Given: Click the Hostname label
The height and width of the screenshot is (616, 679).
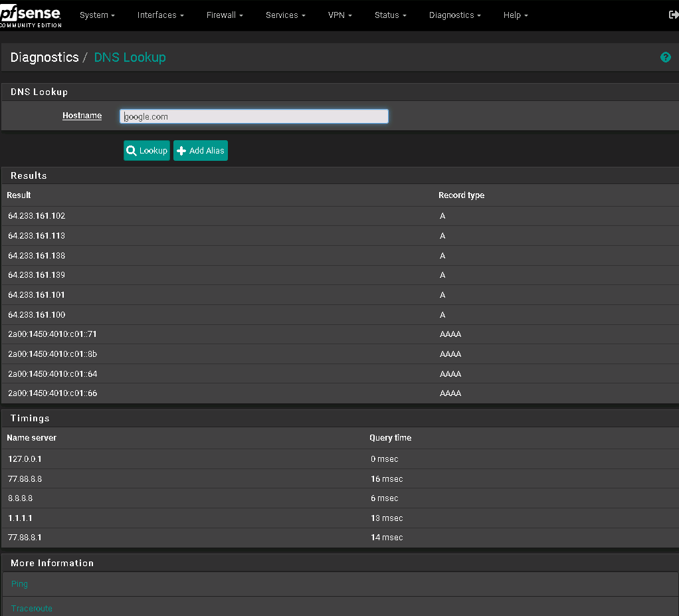Looking at the screenshot, I should tap(82, 116).
